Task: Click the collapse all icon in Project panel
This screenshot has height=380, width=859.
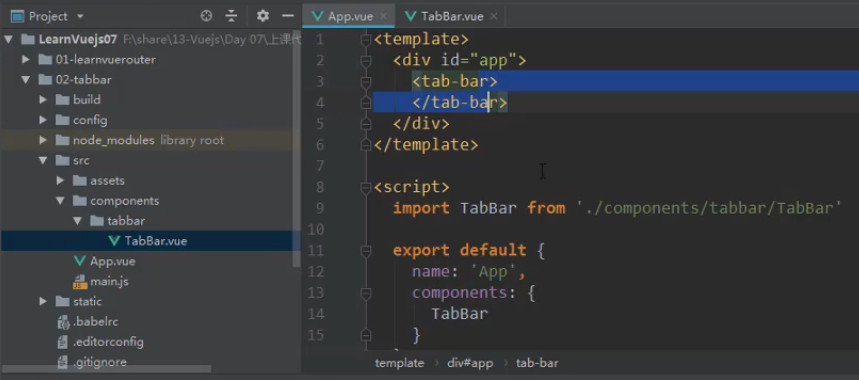Action: [x=232, y=16]
